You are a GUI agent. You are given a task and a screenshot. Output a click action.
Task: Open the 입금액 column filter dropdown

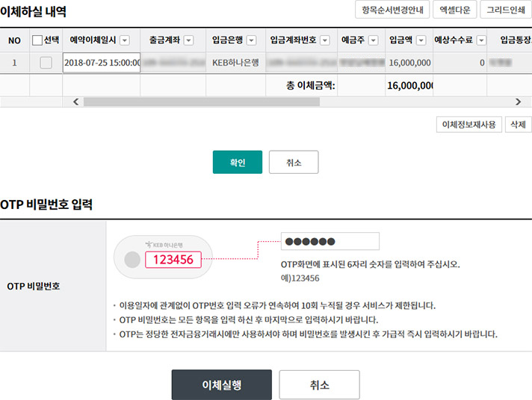pyautogui.click(x=421, y=40)
